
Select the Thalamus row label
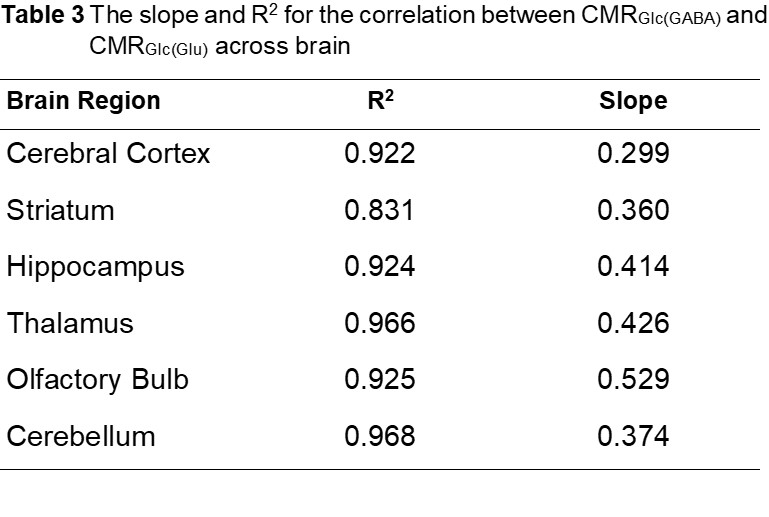tap(70, 323)
